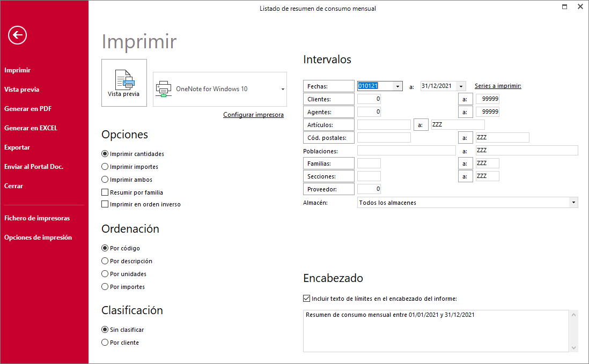Focus the Artículos start field
589x364 pixels.
point(384,124)
